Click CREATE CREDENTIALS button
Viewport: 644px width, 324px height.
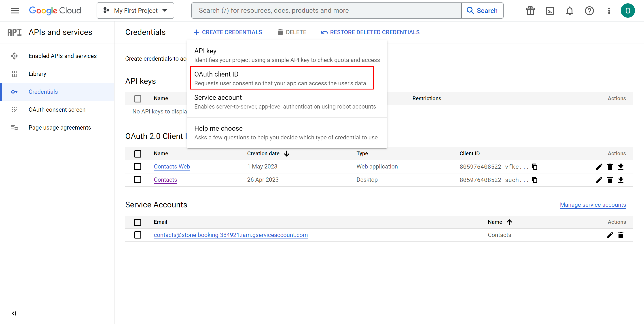(228, 32)
